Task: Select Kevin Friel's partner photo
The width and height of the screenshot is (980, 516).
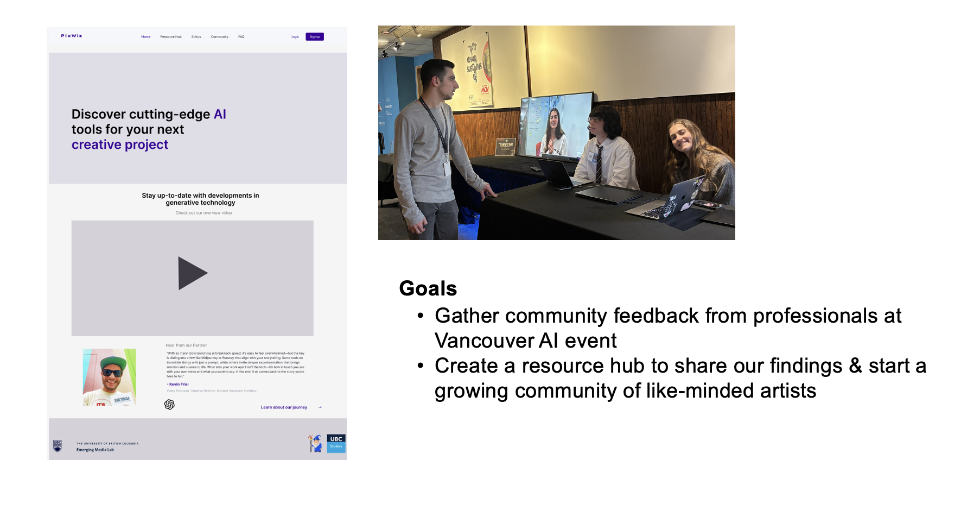Action: click(x=109, y=377)
